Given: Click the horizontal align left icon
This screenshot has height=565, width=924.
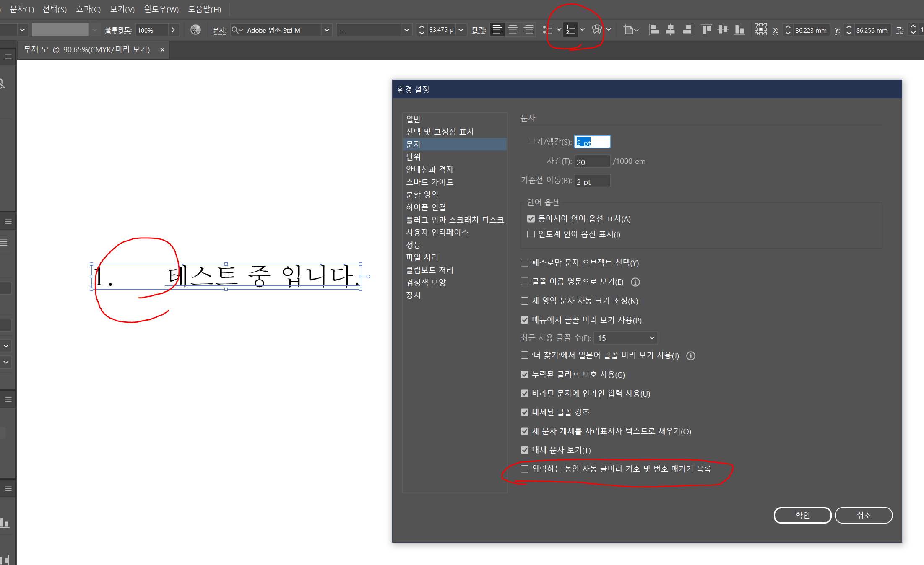Looking at the screenshot, I should coord(653,30).
